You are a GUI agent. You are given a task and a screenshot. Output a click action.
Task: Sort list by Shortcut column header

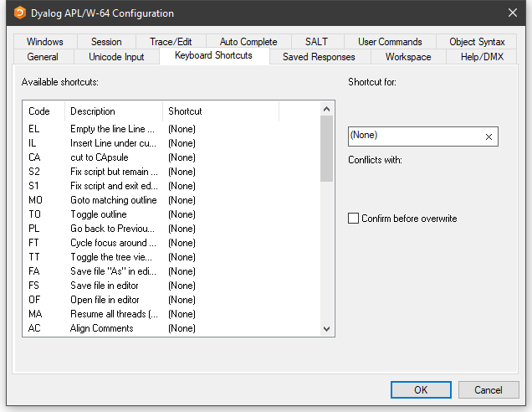185,111
